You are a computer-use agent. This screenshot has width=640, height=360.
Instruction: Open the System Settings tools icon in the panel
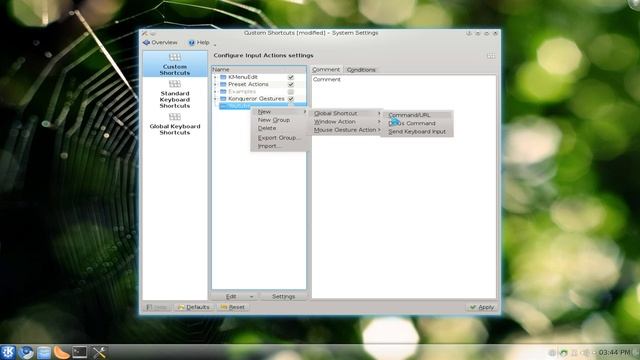point(98,352)
